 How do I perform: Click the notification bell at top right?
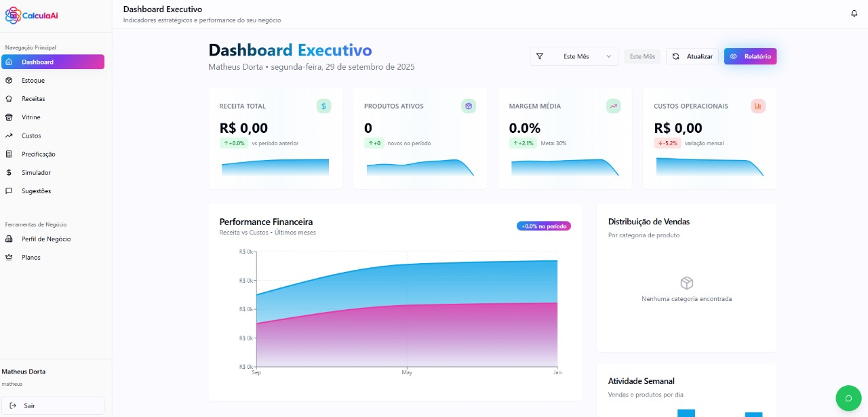click(854, 13)
